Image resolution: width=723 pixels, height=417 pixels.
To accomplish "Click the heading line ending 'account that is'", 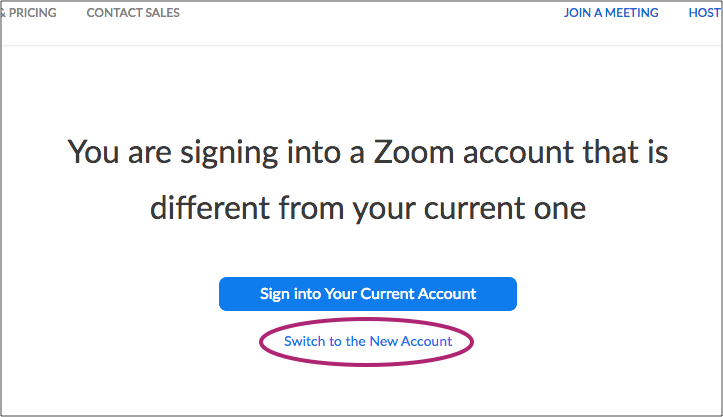I will coord(368,154).
